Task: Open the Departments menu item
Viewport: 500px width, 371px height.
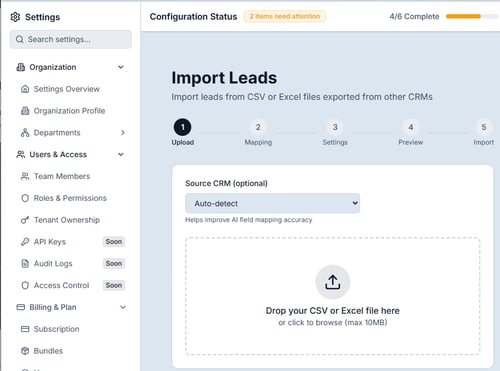Action: [57, 133]
